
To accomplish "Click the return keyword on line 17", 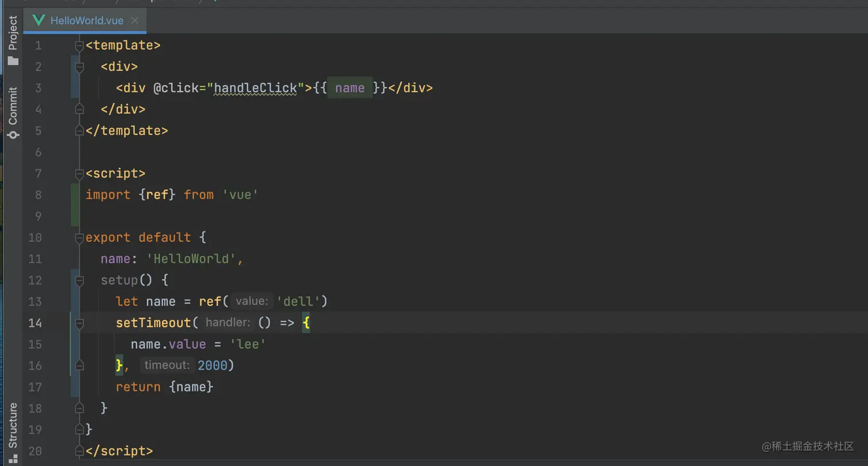I will click(138, 387).
